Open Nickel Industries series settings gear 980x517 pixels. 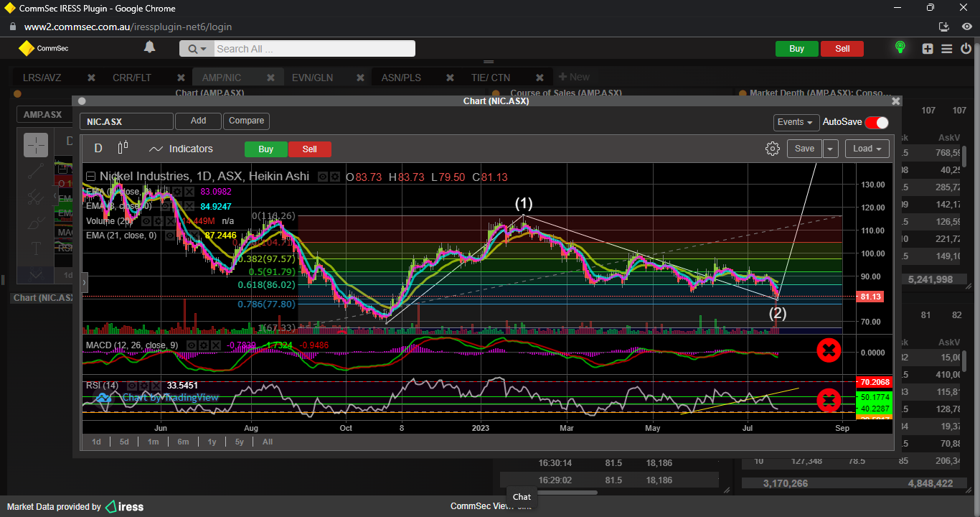point(335,176)
